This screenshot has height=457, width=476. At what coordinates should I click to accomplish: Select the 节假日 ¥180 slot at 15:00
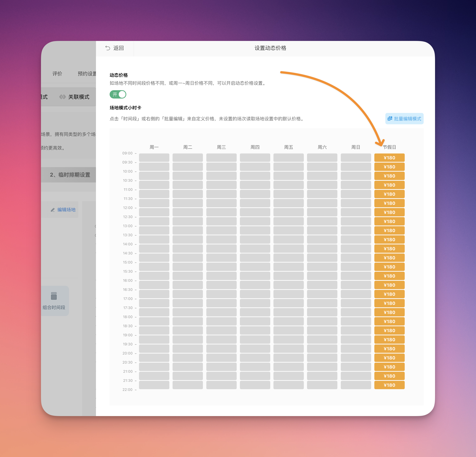click(389, 267)
